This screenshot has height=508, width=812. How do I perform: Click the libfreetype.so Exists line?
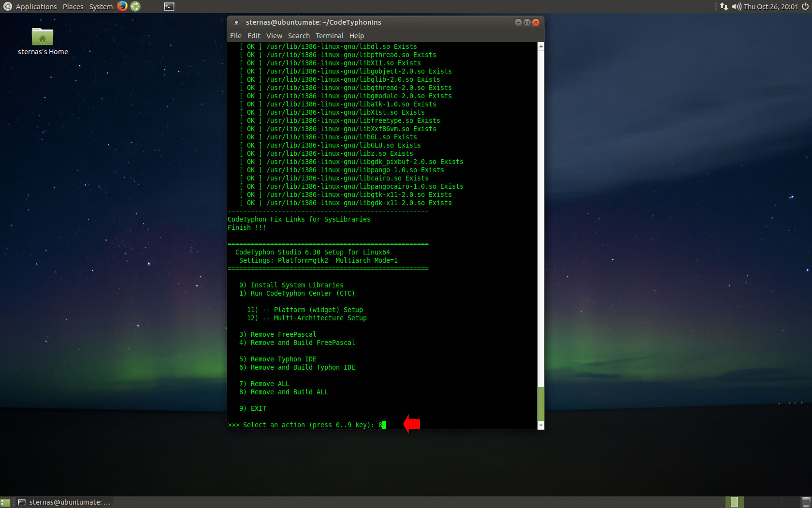coord(340,120)
